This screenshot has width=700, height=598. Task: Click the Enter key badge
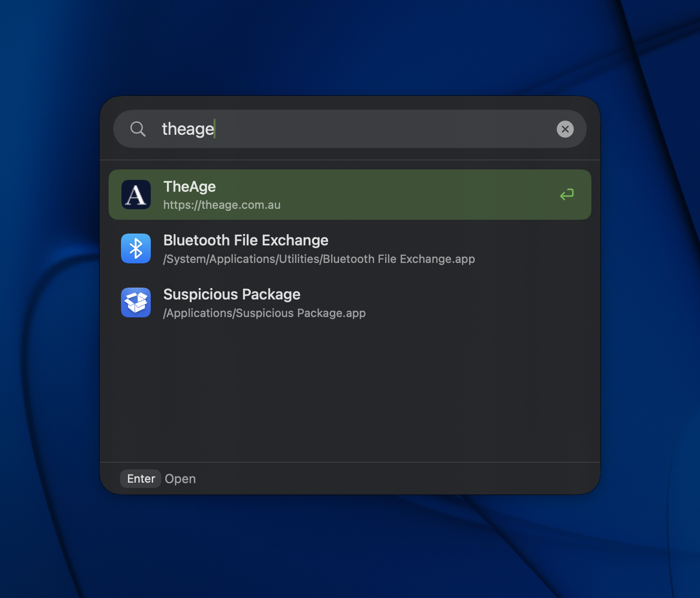pyautogui.click(x=140, y=478)
